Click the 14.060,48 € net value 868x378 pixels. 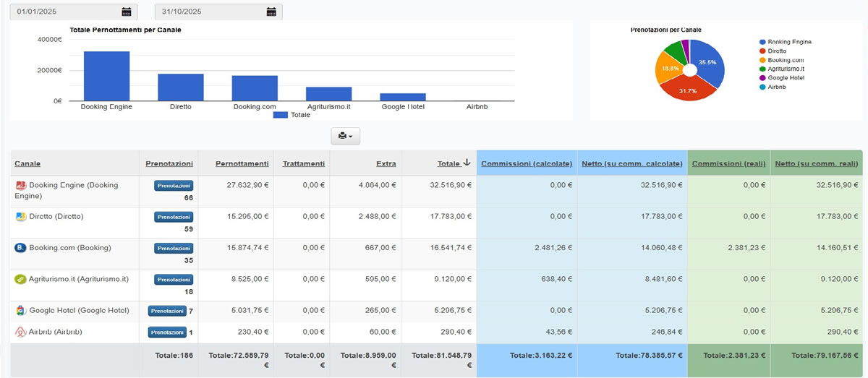(x=662, y=248)
